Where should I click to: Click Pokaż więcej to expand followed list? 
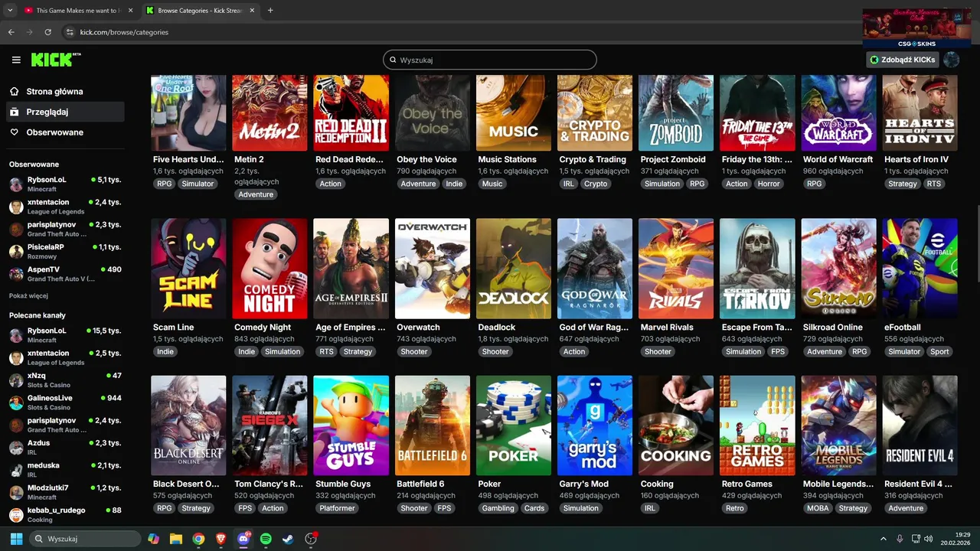(x=28, y=295)
